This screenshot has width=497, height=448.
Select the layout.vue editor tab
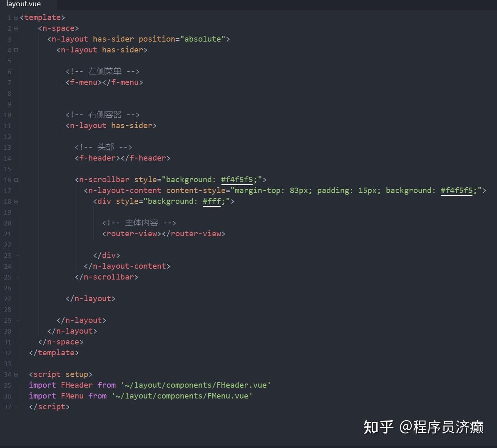23,5
